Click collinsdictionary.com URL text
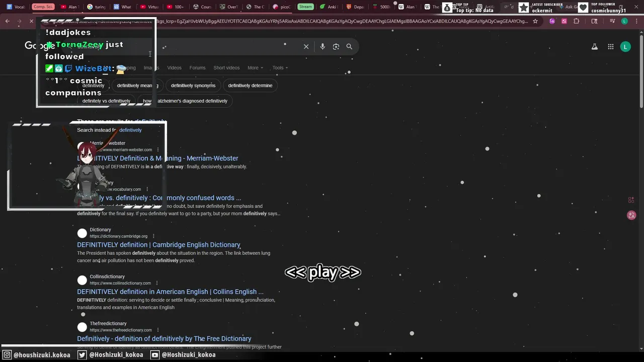The width and height of the screenshot is (644, 362). coord(120,283)
